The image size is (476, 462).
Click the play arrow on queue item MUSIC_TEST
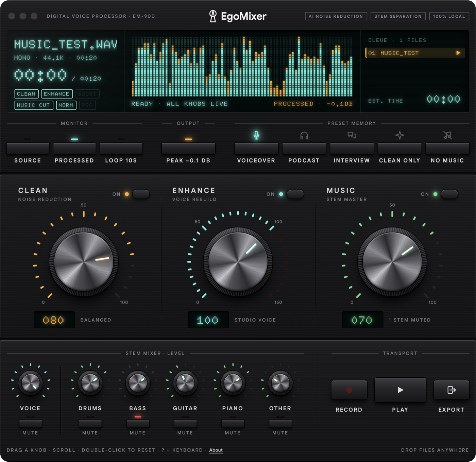click(x=458, y=53)
